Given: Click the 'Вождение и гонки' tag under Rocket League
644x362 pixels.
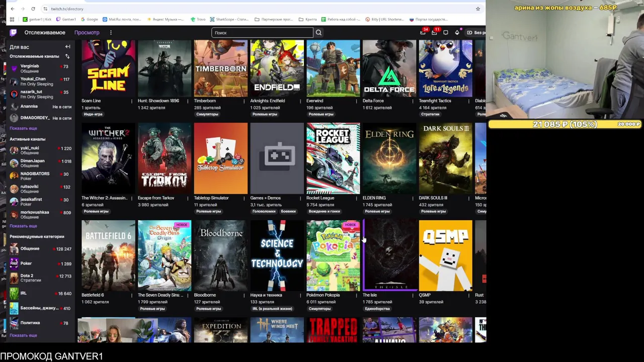Looking at the screenshot, I should 325,211.
